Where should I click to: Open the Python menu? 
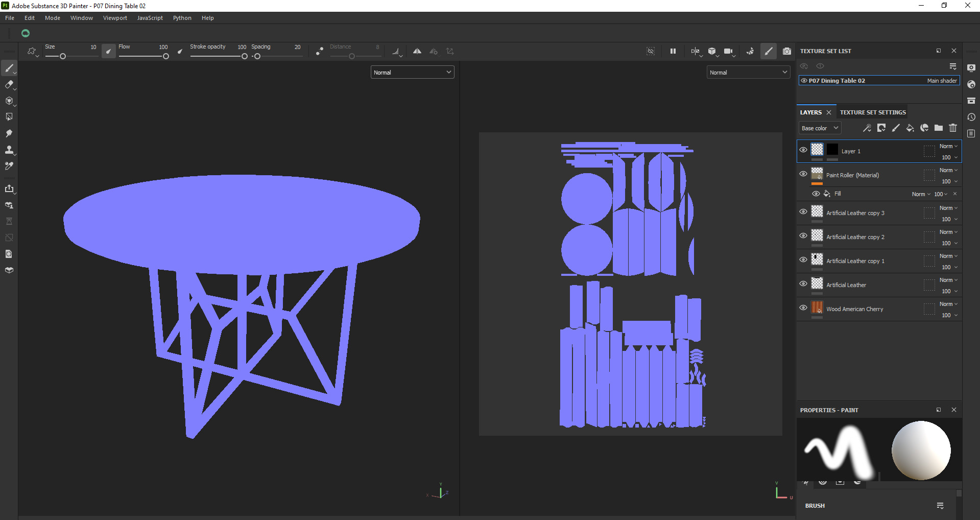[182, 18]
